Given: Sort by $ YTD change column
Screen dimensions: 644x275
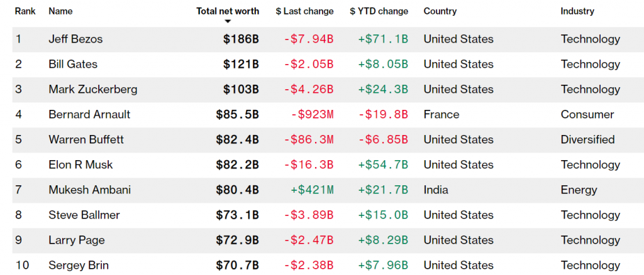Looking at the screenshot, I should pos(379,11).
